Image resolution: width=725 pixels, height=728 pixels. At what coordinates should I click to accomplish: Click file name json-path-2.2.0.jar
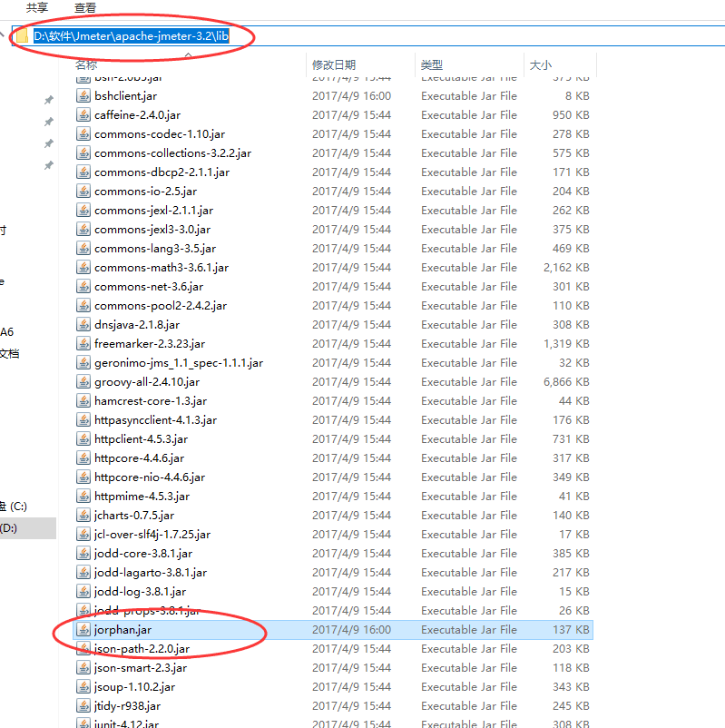point(142,649)
